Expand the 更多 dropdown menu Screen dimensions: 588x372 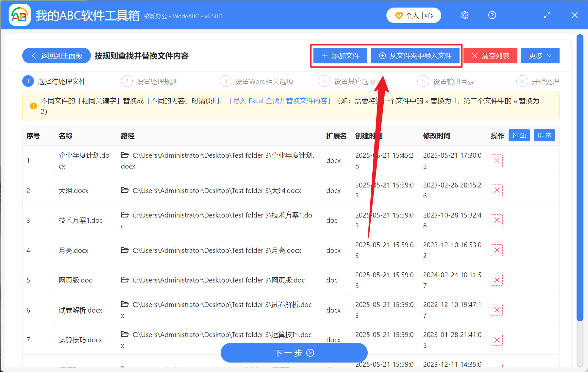coord(540,56)
